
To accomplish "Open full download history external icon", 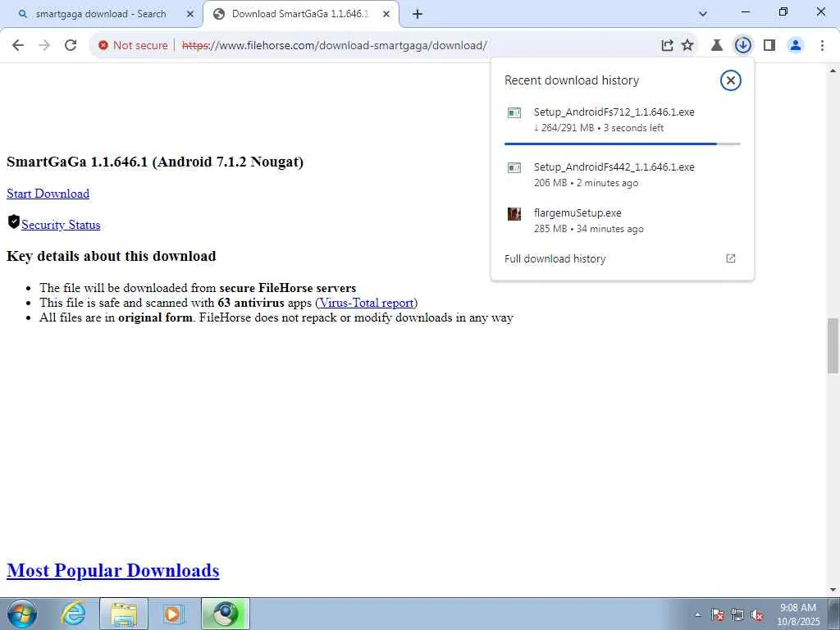I will click(x=730, y=258).
